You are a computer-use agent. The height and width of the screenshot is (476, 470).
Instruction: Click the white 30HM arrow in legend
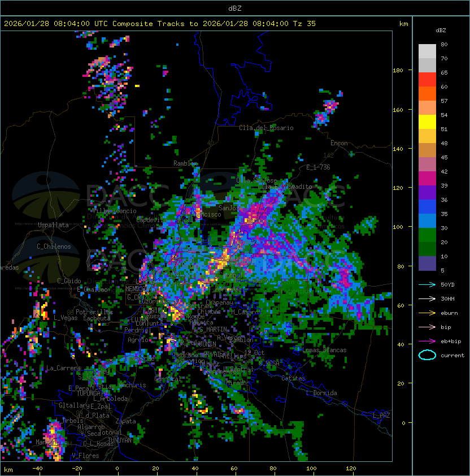pos(427,298)
